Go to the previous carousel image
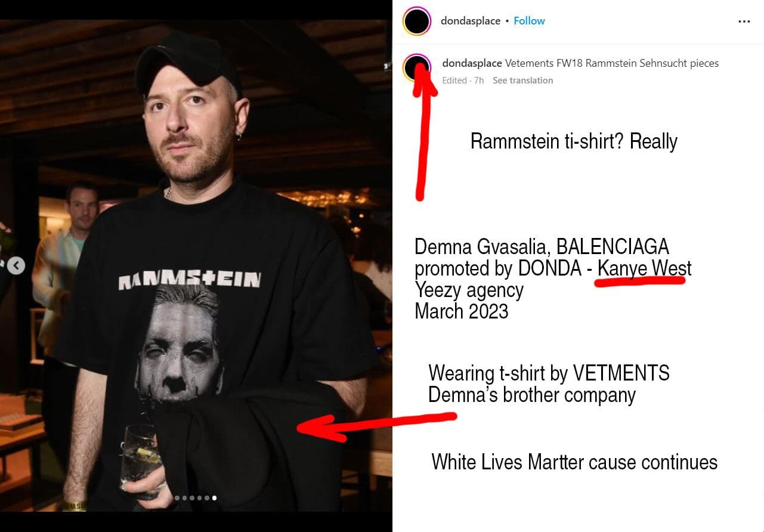The width and height of the screenshot is (764, 532). [16, 266]
